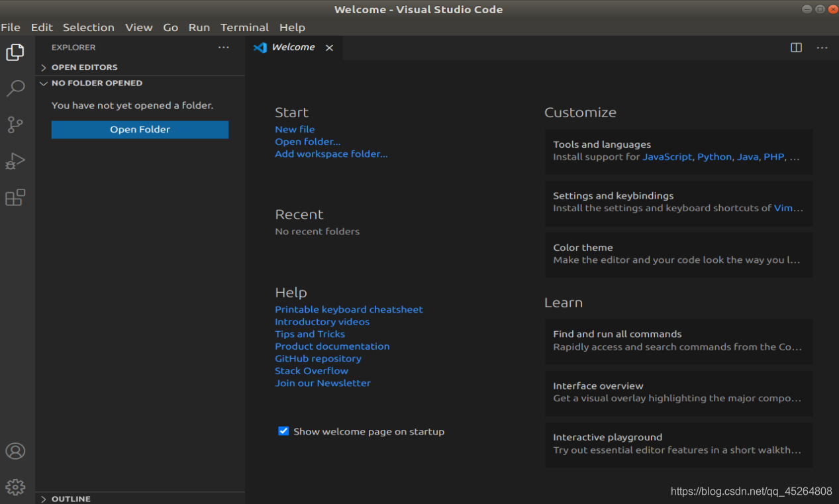Open the Explorer view in activity bar

click(x=15, y=52)
